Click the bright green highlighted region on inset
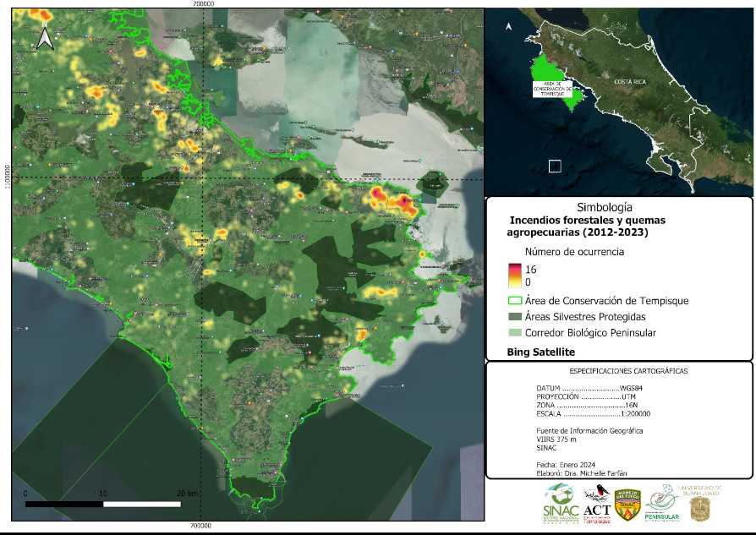The image size is (756, 535). point(545,72)
